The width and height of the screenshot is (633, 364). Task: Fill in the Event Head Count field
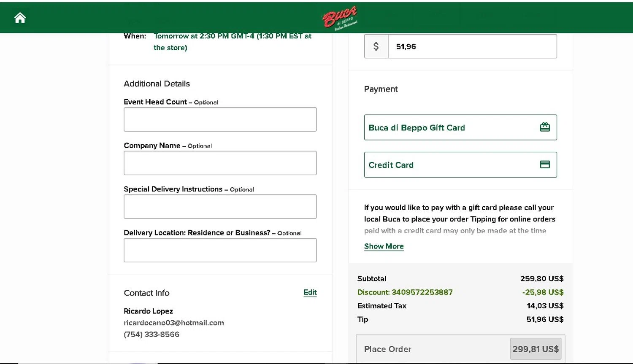click(x=220, y=119)
